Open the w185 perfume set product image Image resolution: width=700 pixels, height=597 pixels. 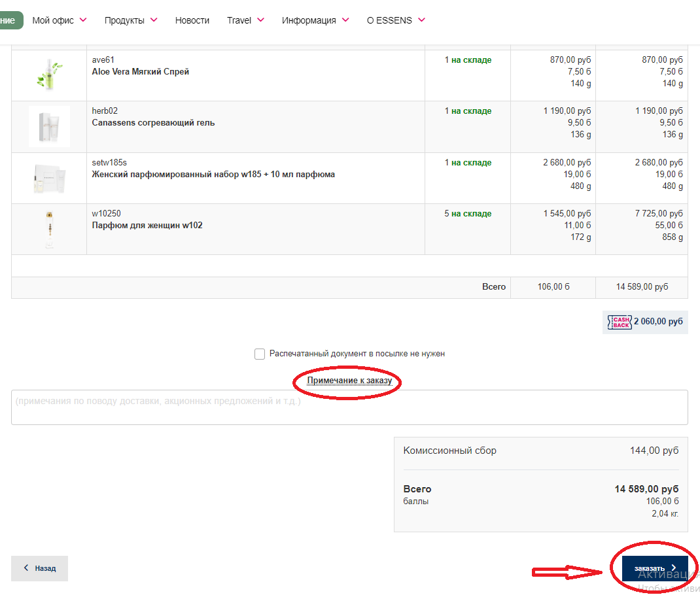49,178
